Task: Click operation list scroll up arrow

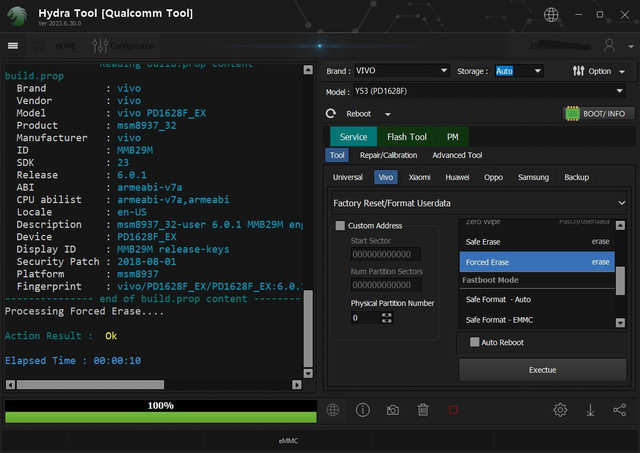Action: pos(620,225)
